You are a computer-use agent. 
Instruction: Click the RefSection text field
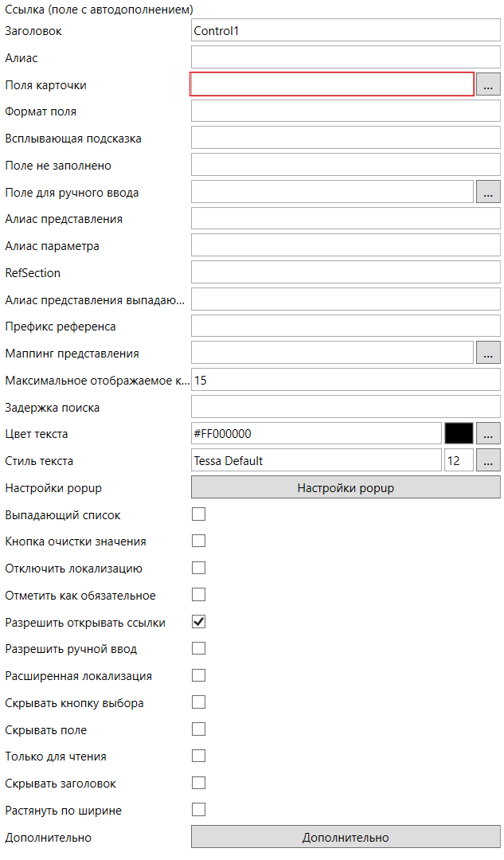(346, 272)
